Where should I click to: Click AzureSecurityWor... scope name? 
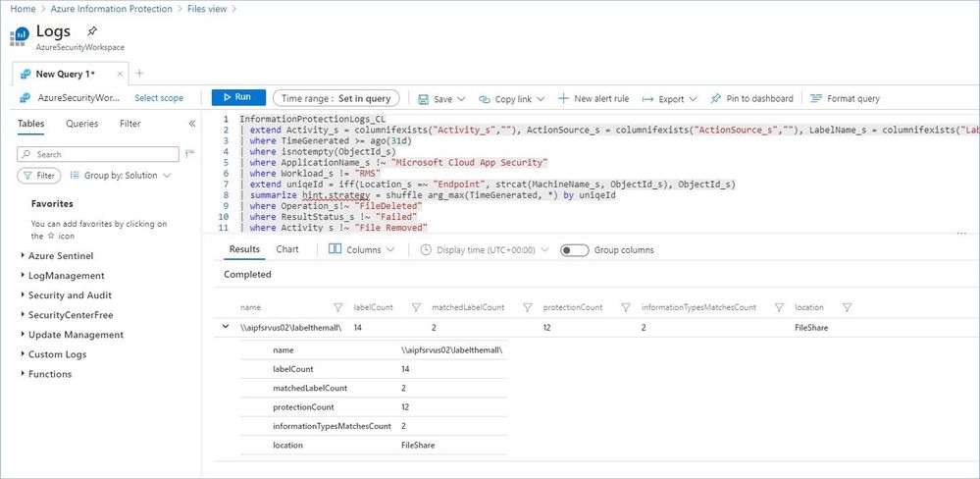pos(78,98)
